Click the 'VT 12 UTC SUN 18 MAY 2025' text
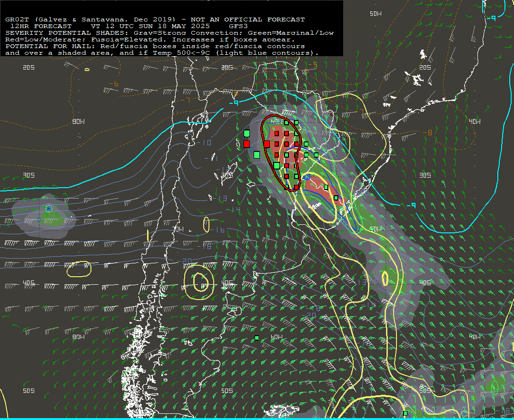Image resolution: width=514 pixels, height=420 pixels. pyautogui.click(x=150, y=26)
